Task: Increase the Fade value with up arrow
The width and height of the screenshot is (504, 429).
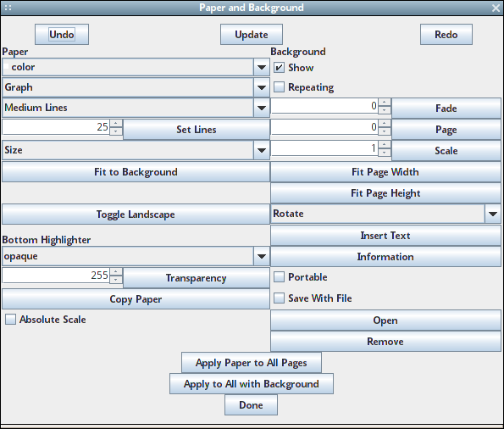Action: coord(384,102)
